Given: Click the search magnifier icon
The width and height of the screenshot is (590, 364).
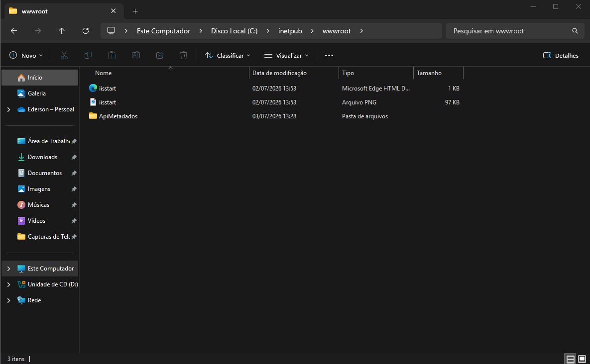Looking at the screenshot, I should pos(575,31).
